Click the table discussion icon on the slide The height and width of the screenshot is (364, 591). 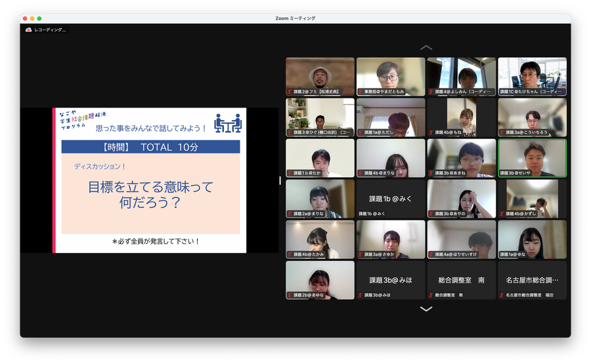pos(227,123)
